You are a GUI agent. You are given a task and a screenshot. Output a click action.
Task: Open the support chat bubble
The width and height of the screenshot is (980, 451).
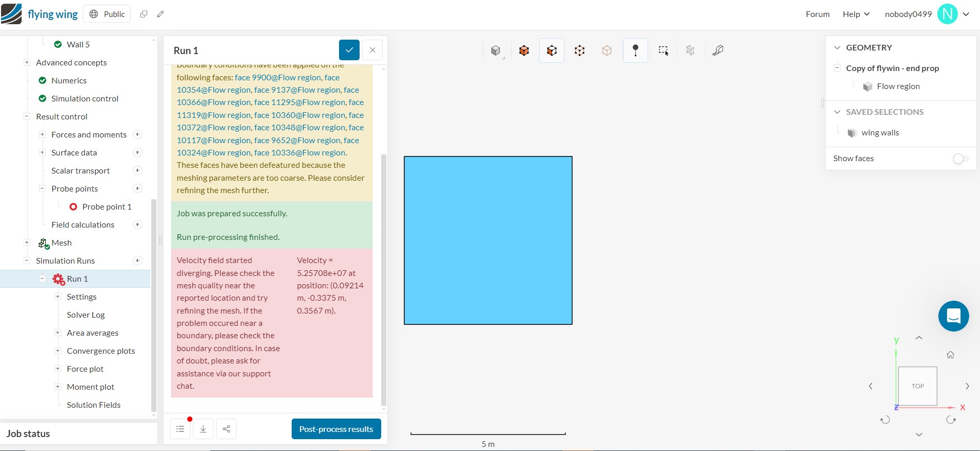[953, 316]
